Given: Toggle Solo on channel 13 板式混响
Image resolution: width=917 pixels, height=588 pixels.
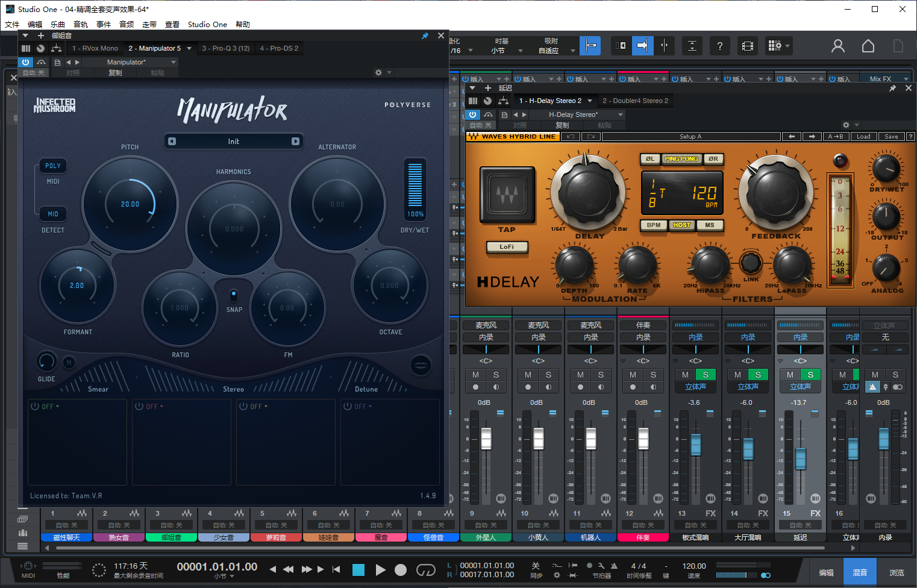Looking at the screenshot, I should point(706,375).
